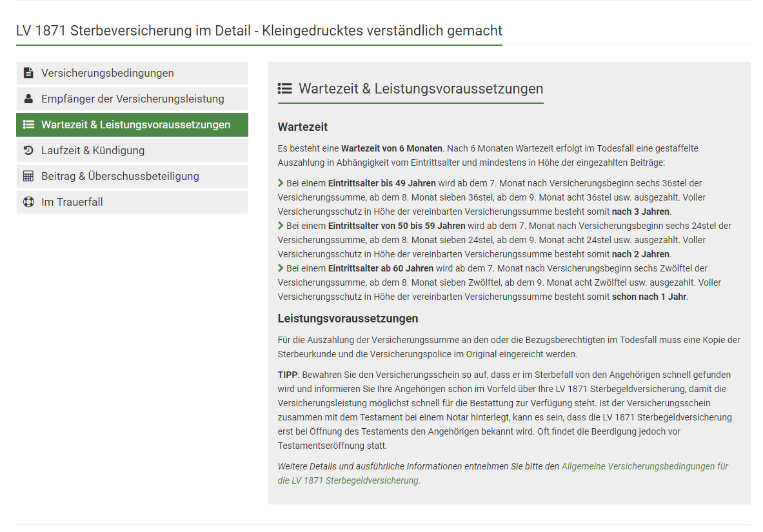Switch to Empfänger der Versicherungsleistung tab
The width and height of the screenshot is (763, 532).
132,99
